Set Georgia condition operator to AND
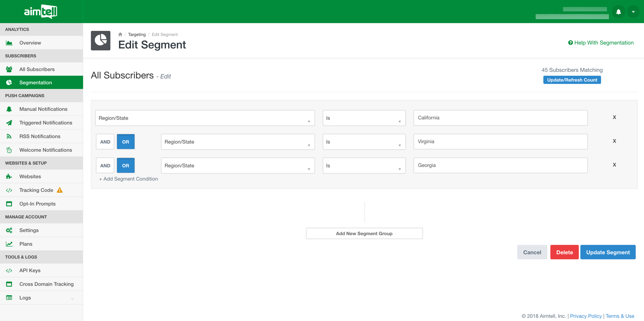 [x=105, y=166]
